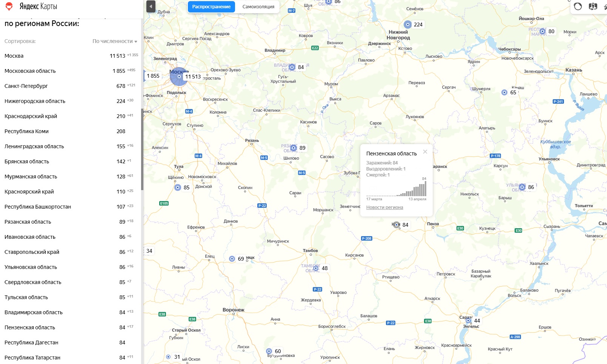Select Нижегородская область row
The width and height of the screenshot is (607, 364).
click(x=71, y=101)
